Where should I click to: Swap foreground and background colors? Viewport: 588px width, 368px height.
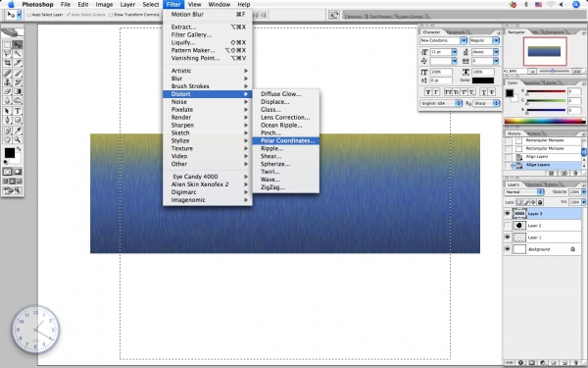20,149
